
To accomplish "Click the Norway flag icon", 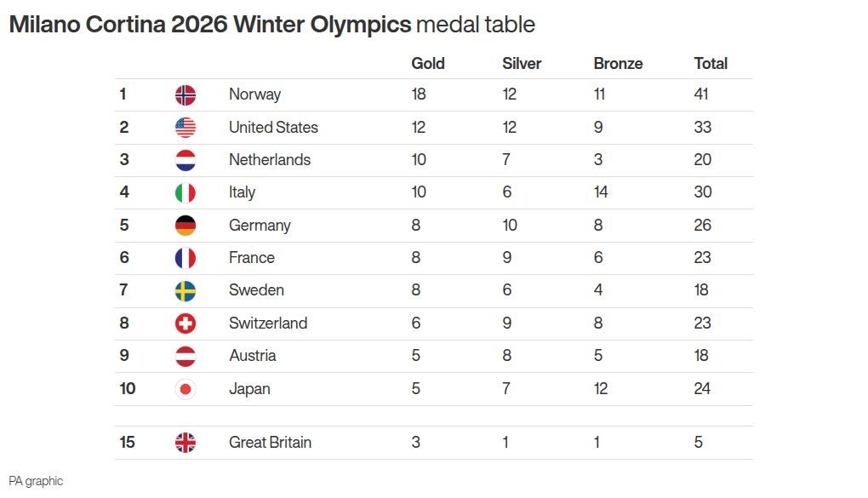I will point(186,94).
